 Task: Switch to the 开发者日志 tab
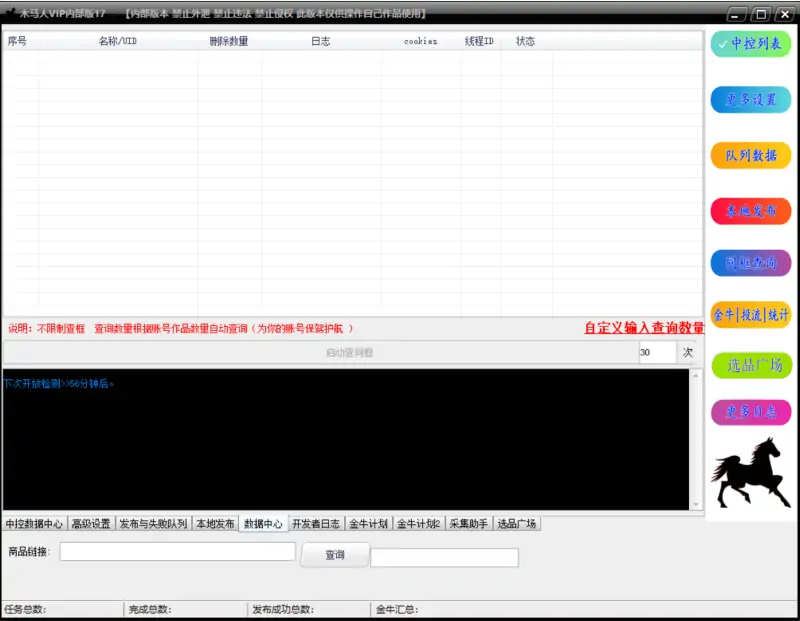click(x=316, y=524)
